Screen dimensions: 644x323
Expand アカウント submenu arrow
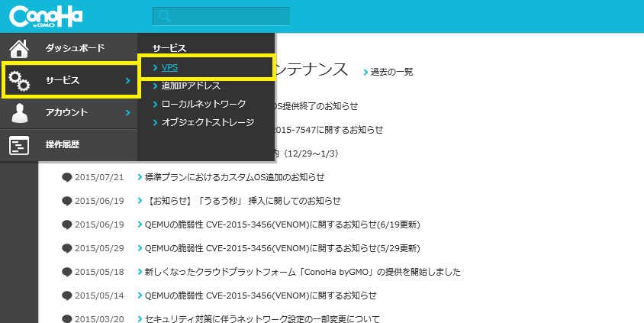point(127,112)
